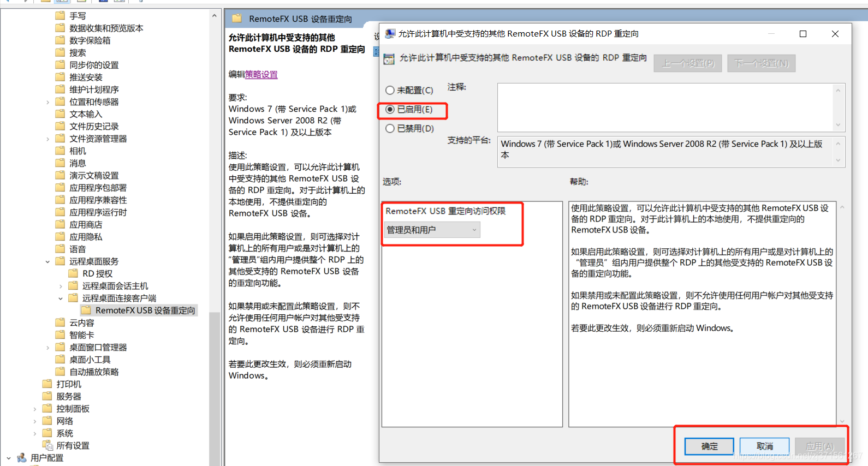Click the 搜索 folder icon
Image resolution: width=868 pixels, height=466 pixels.
tap(60, 52)
